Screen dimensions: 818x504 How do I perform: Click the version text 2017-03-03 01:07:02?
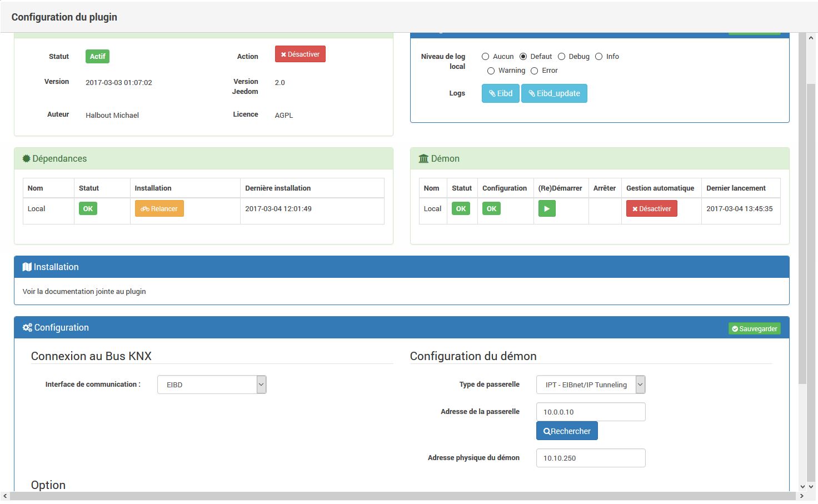tap(119, 83)
